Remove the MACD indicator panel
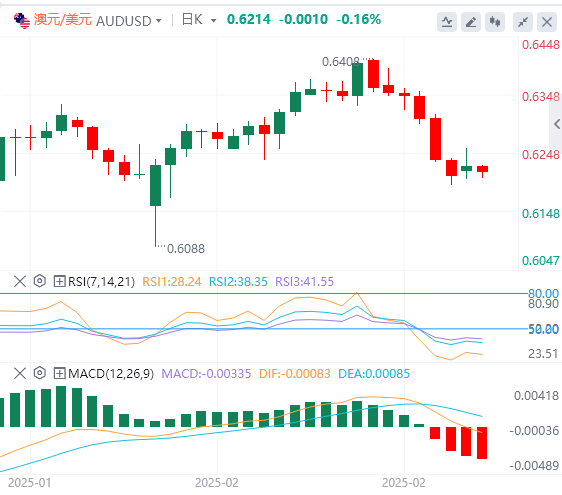This screenshot has height=495, width=562. pyautogui.click(x=20, y=373)
